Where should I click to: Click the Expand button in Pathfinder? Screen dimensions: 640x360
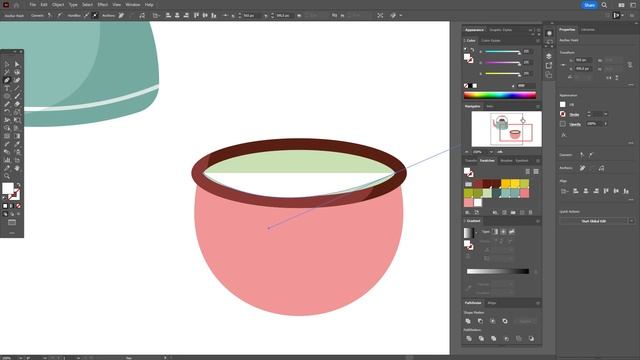click(526, 321)
